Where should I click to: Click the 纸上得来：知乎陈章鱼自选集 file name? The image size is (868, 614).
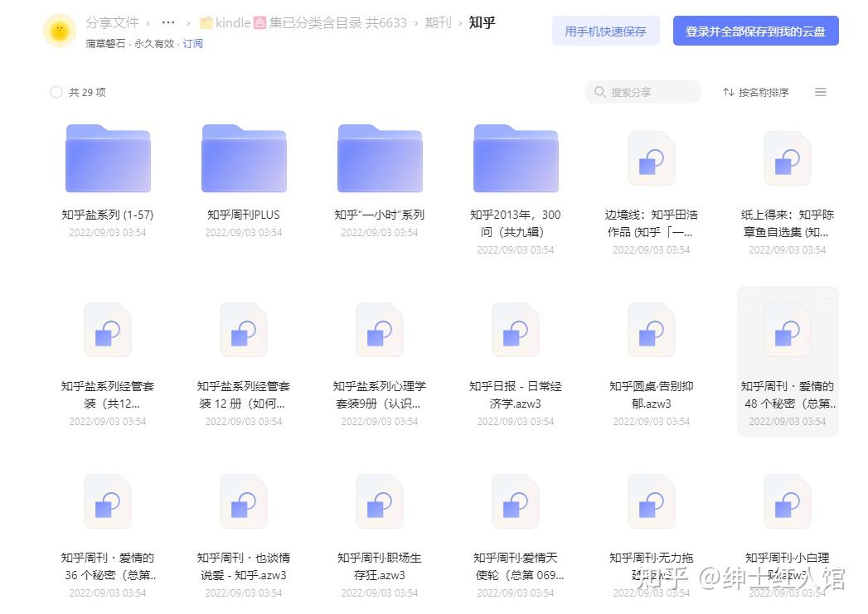788,223
